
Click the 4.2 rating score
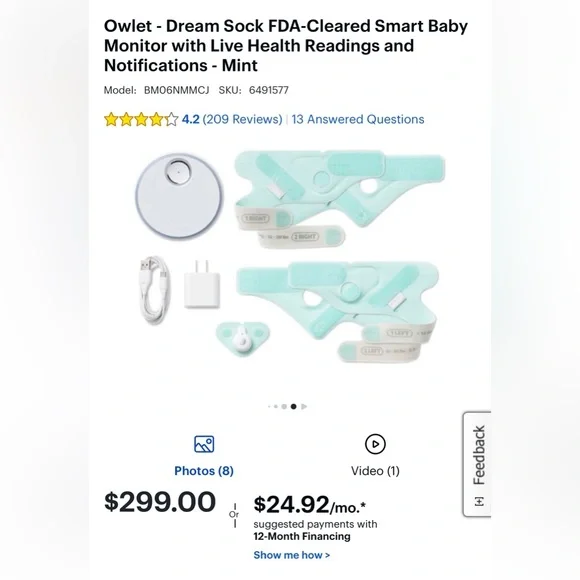click(190, 119)
